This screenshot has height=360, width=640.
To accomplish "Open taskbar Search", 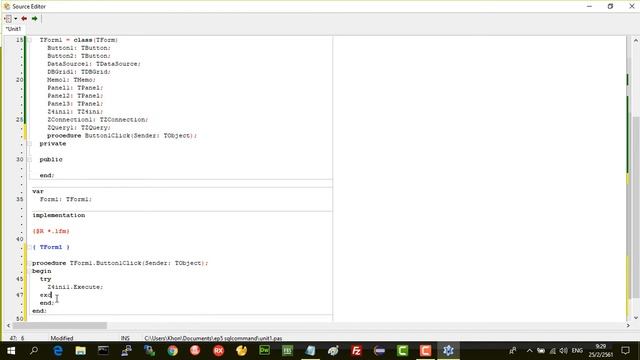I will click(34, 351).
